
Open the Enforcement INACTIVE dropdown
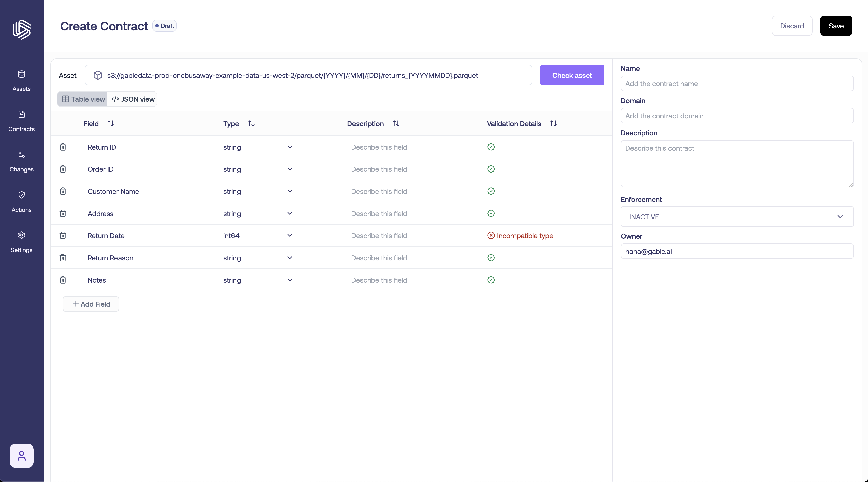737,217
